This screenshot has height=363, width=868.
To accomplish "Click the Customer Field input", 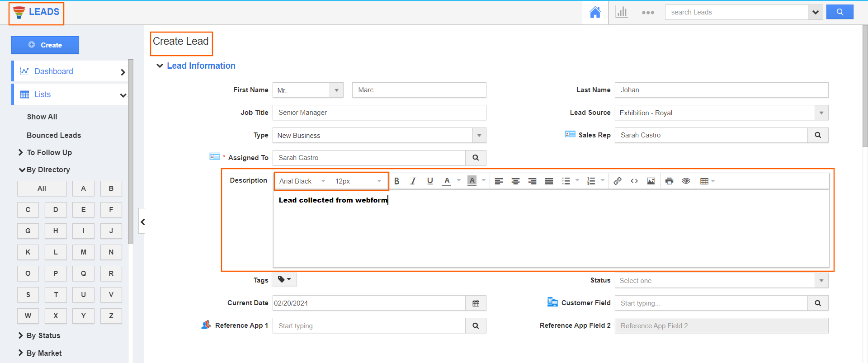I will pyautogui.click(x=711, y=303).
